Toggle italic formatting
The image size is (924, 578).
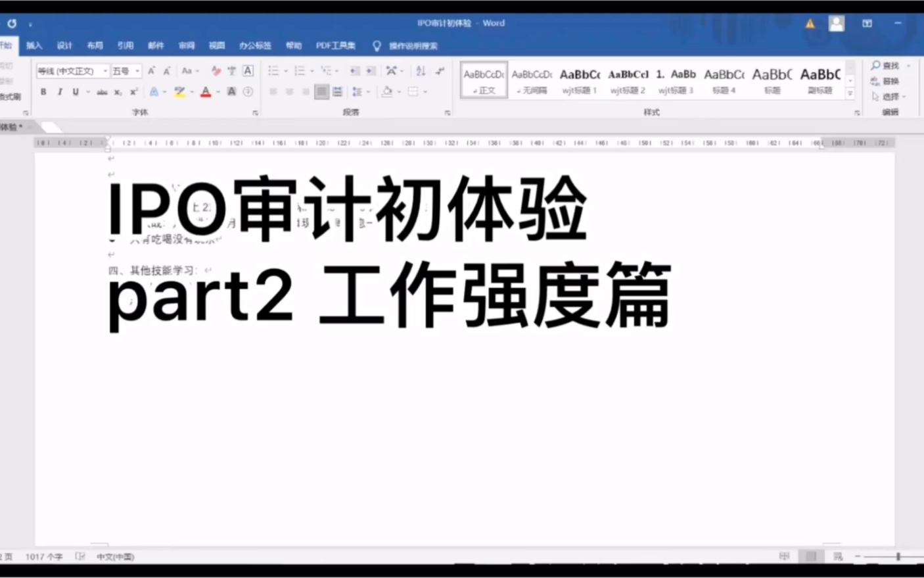[x=60, y=91]
